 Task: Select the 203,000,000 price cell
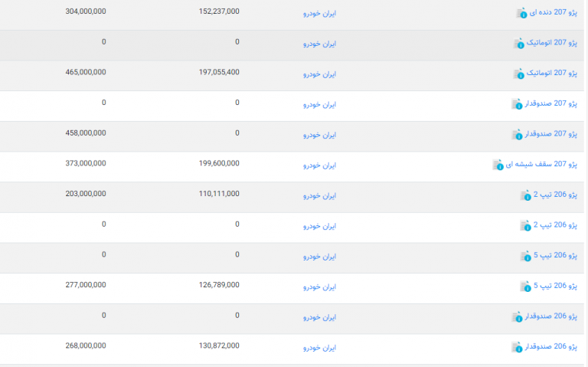pos(86,194)
